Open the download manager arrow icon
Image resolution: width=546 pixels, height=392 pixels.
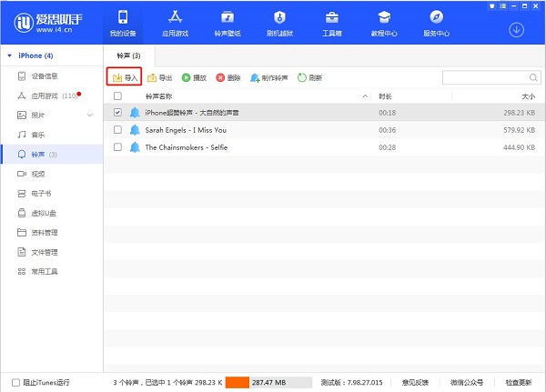tap(517, 29)
